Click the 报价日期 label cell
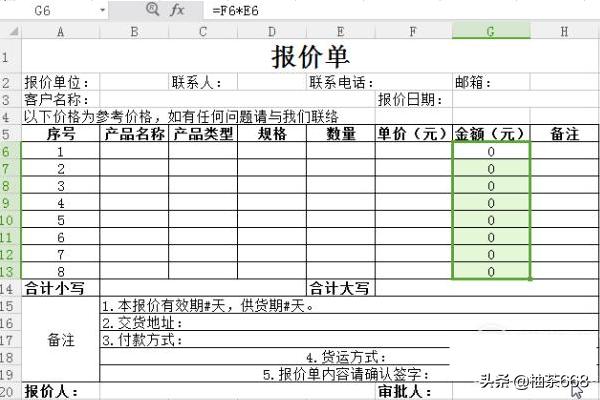The image size is (600, 400). coord(412,100)
